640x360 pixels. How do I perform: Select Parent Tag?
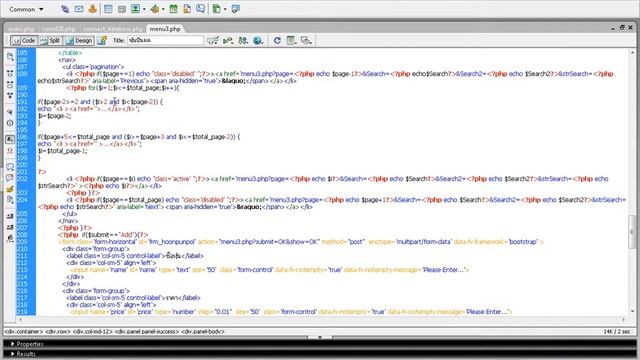pyautogui.click(x=10, y=112)
